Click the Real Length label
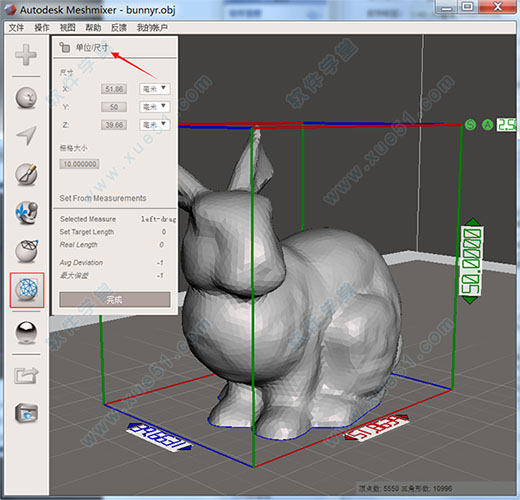Viewport: 520px width, 500px height. click(79, 245)
